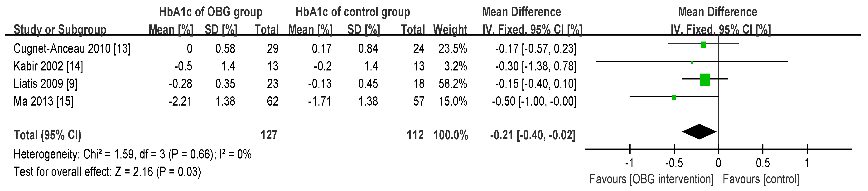Image resolution: width=868 pixels, height=191 pixels.
Task: Click the Study or Subgroup column header
Action: [60, 30]
